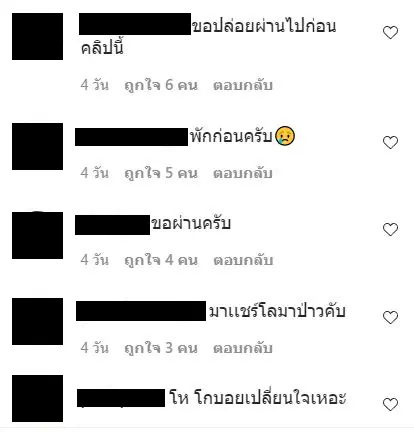Reply to the 'ขอผ่านครับ' comment
Viewport: 414px width, 432px height.
pyautogui.click(x=243, y=260)
